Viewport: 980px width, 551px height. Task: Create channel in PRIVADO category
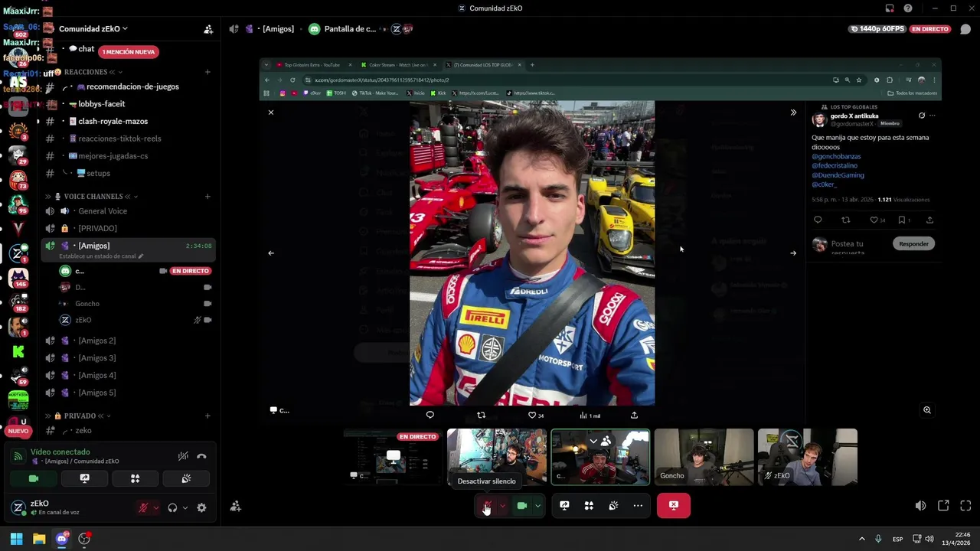(207, 416)
